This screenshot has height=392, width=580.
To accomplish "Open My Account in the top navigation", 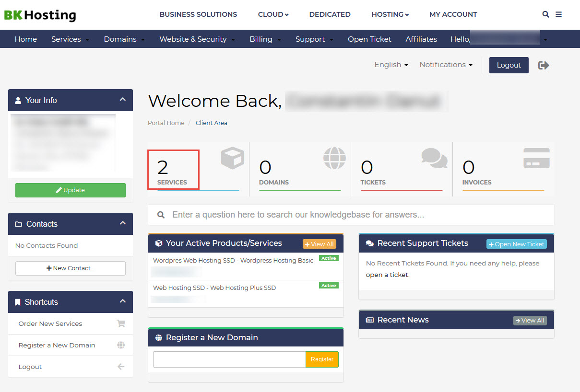I will point(453,14).
